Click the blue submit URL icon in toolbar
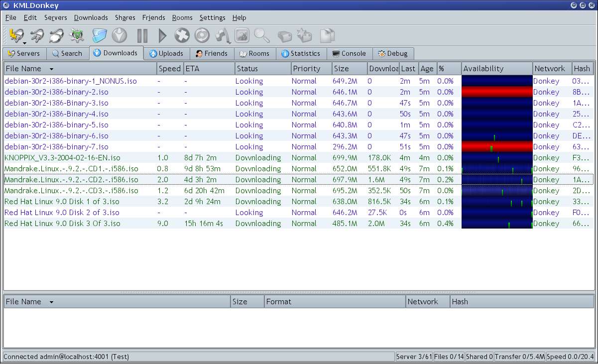The width and height of the screenshot is (598, 364). 100,35
